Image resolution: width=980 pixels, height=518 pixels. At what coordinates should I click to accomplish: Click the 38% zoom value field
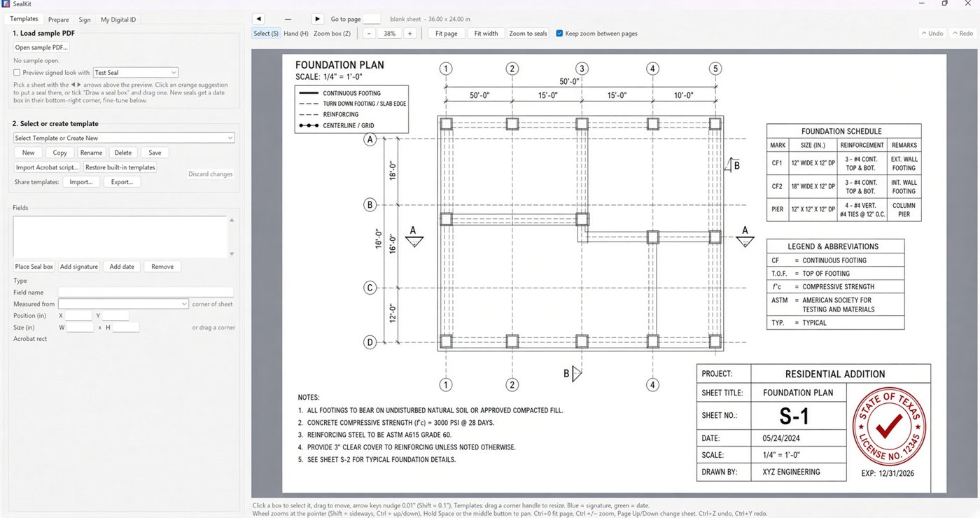(x=390, y=34)
